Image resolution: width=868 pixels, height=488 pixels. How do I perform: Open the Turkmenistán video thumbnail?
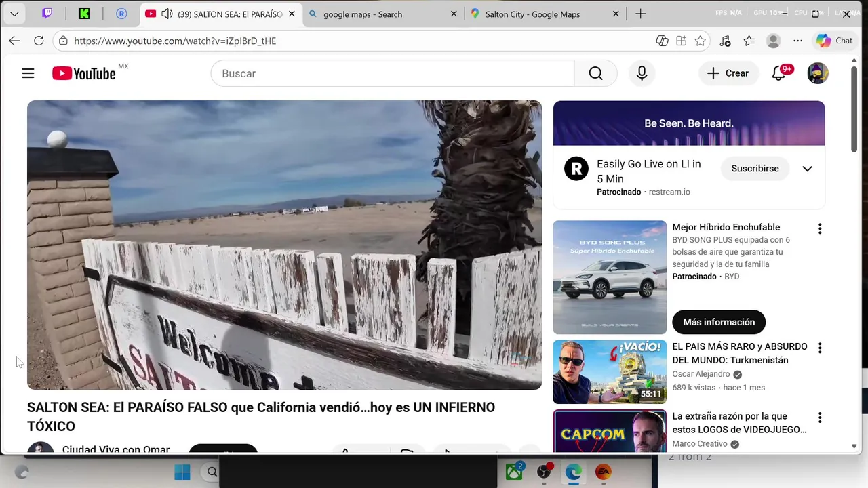coord(610,371)
